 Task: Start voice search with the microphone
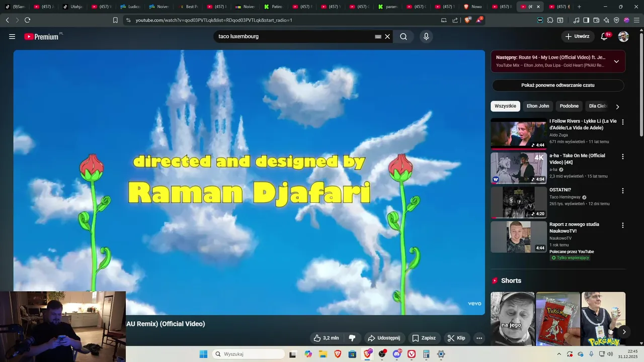click(x=426, y=37)
